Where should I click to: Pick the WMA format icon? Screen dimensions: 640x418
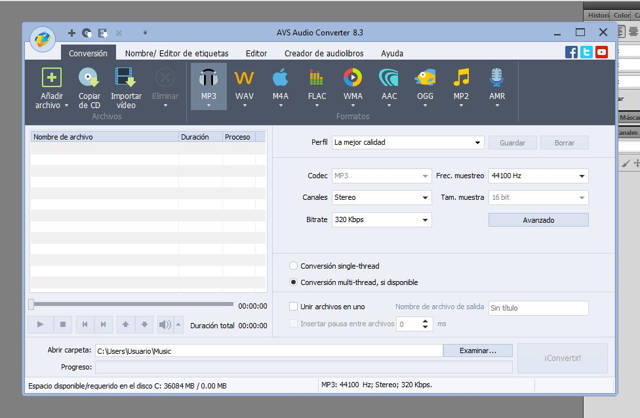[353, 78]
